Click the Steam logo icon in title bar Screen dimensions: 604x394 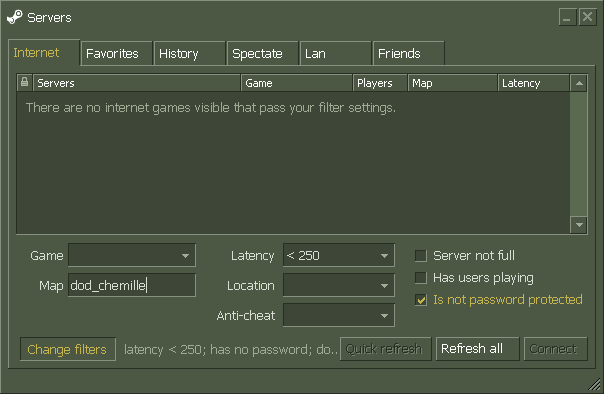[15, 17]
